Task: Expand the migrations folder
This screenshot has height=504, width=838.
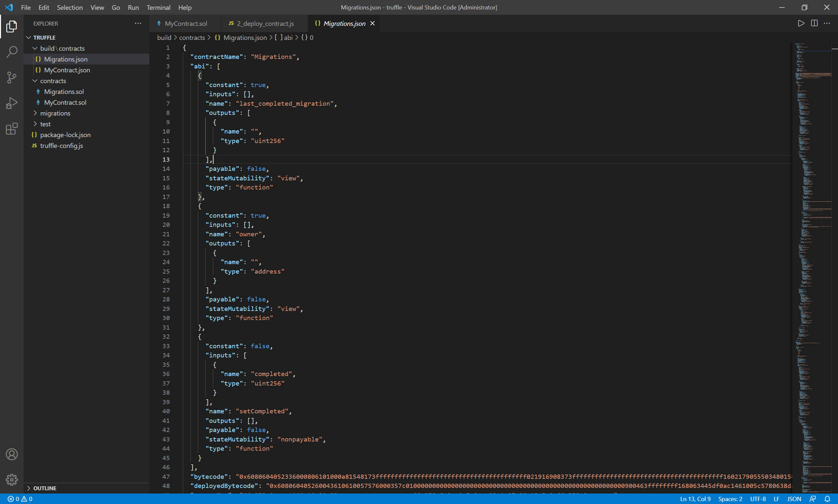Action: click(x=55, y=113)
